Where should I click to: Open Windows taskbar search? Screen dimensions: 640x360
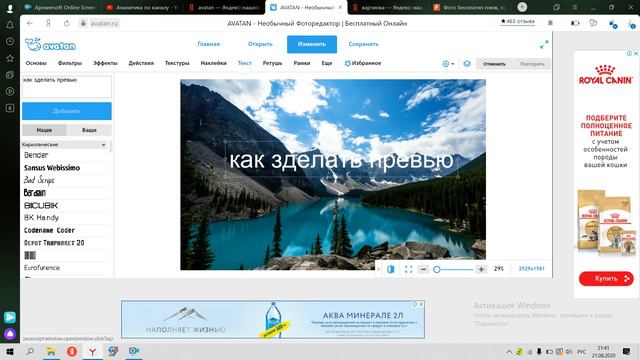click(x=30, y=351)
